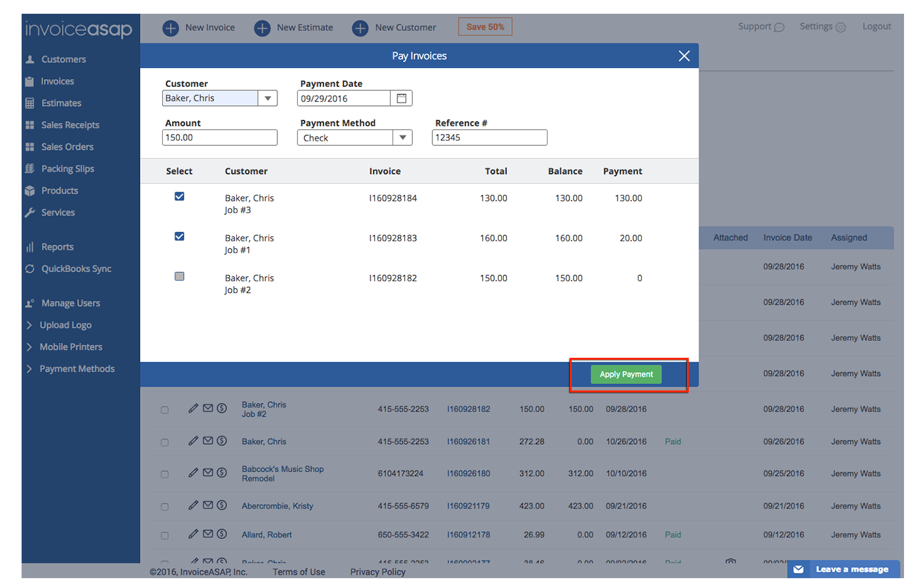The height and width of the screenshot is (588, 923).
Task: Click the dollar payment icon for Babcock's Music Shop
Action: click(222, 472)
